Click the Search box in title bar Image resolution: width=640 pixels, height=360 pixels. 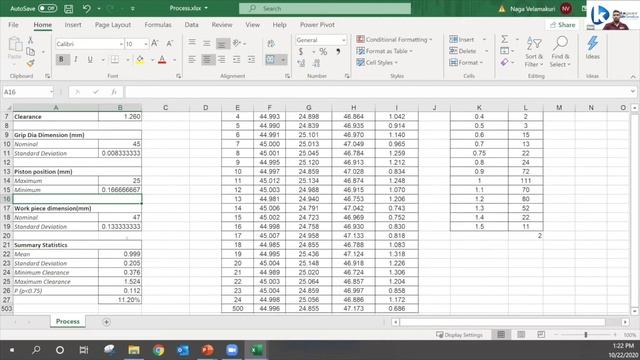(325, 8)
